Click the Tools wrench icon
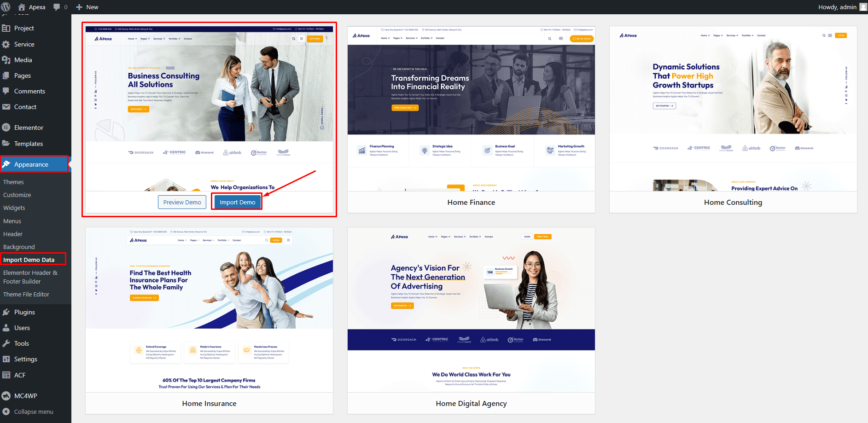Screen dimensions: 868x423 click(6, 343)
